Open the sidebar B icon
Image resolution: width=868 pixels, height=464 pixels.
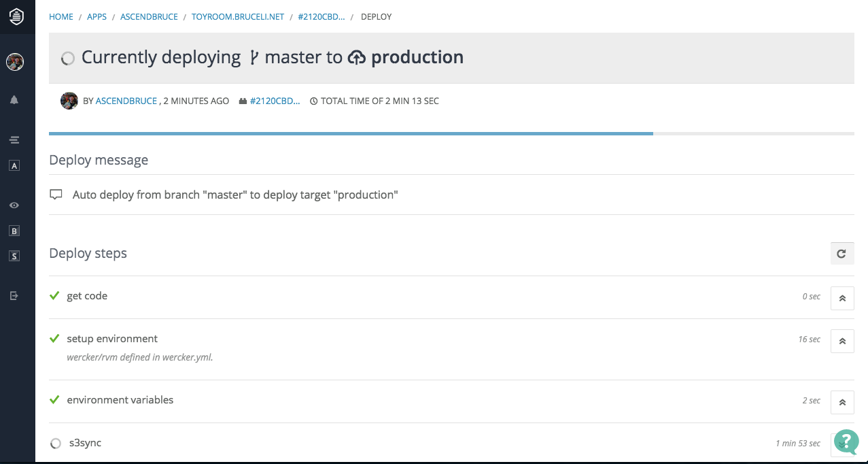14,231
